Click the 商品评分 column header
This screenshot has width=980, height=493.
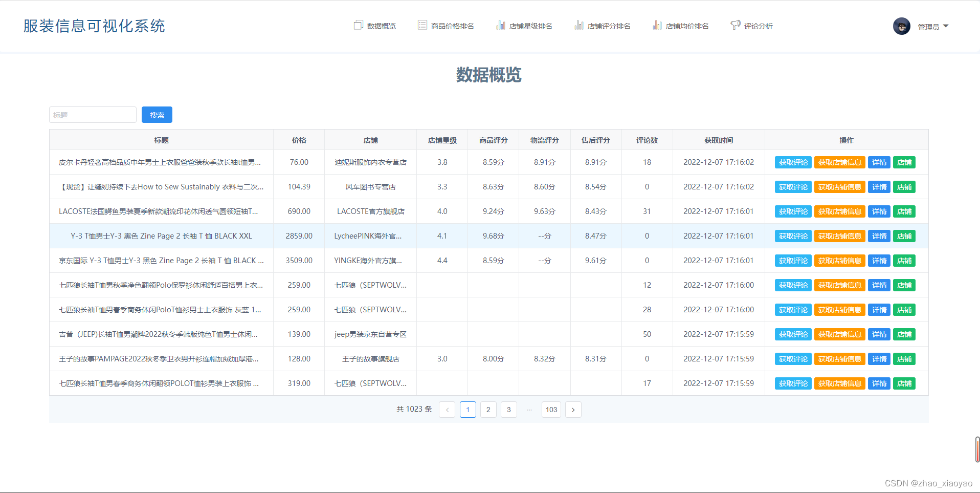(x=493, y=140)
